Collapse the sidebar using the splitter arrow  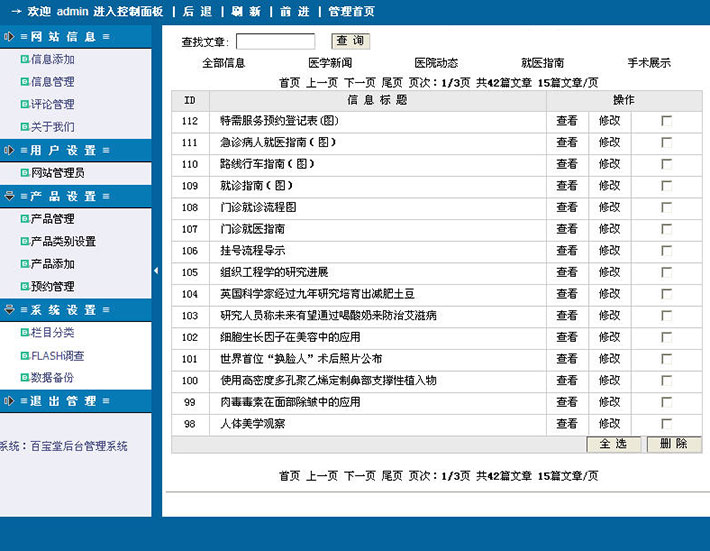click(x=156, y=271)
